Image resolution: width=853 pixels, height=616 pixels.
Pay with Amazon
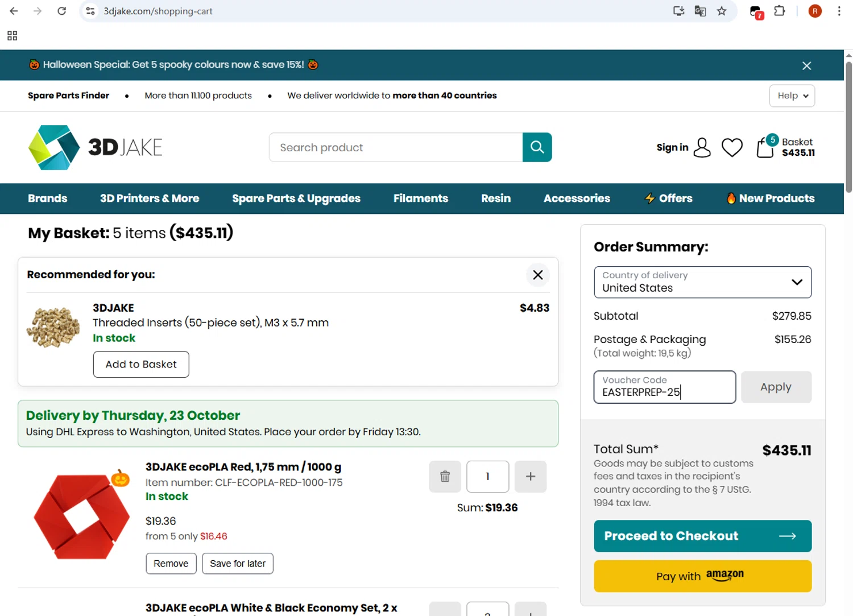702,576
